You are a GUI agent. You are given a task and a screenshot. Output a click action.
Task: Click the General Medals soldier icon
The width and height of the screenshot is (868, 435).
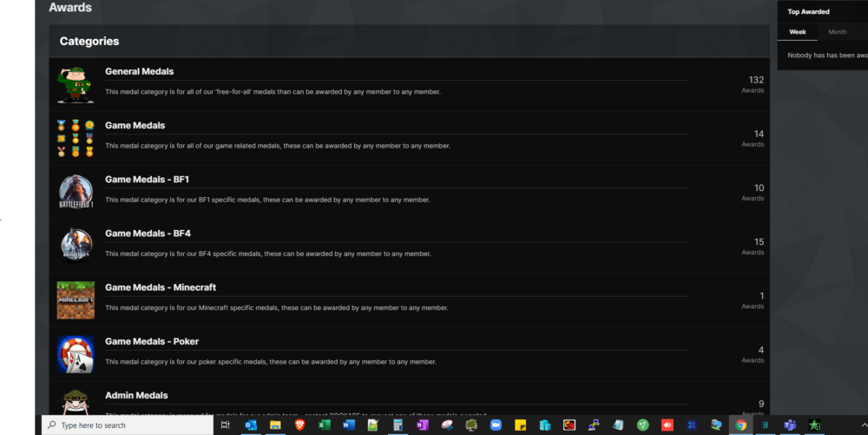tap(76, 85)
